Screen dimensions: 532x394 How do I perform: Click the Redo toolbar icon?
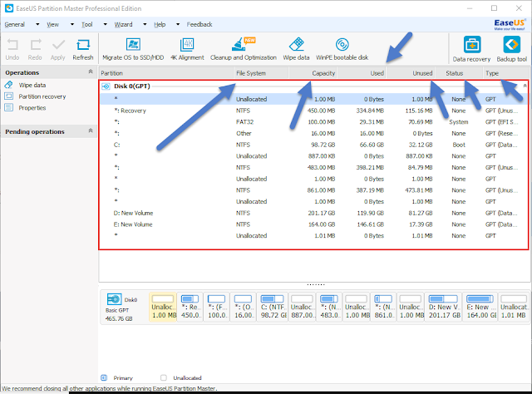click(x=35, y=49)
